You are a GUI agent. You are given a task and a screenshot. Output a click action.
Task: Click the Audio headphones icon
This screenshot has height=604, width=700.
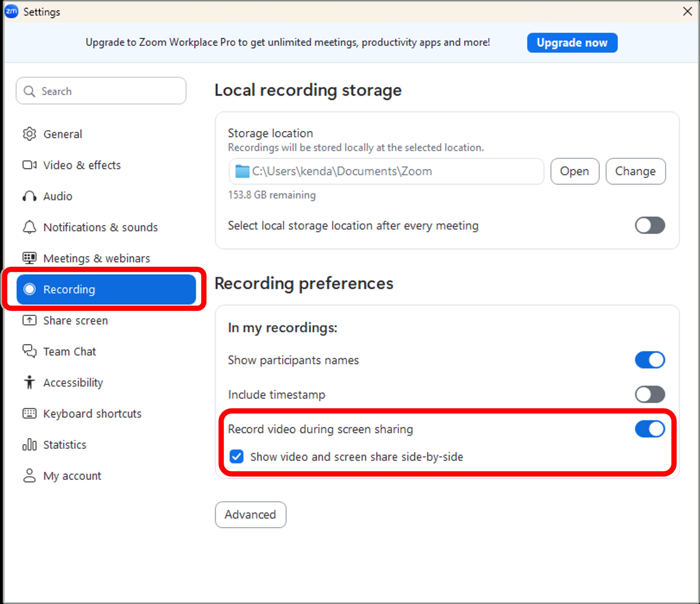29,196
